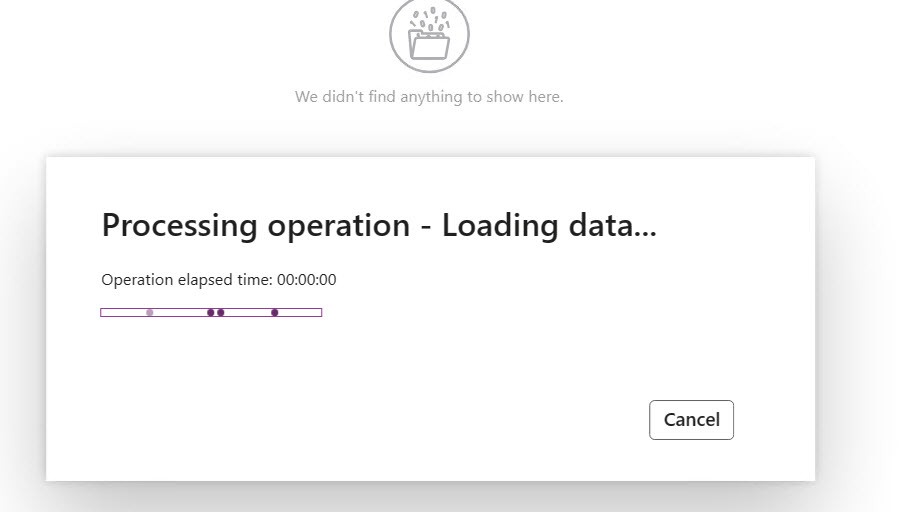The image size is (903, 512).
Task: Click the faded leftmost dot in the progress bar
Action: coord(150,313)
